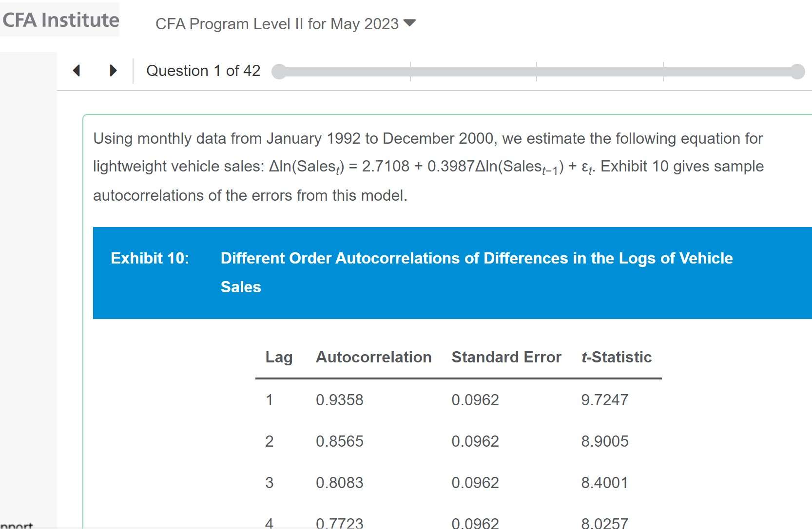Jump to the middle progress bar tick mark
The height and width of the screenshot is (529, 812).
pos(537,72)
